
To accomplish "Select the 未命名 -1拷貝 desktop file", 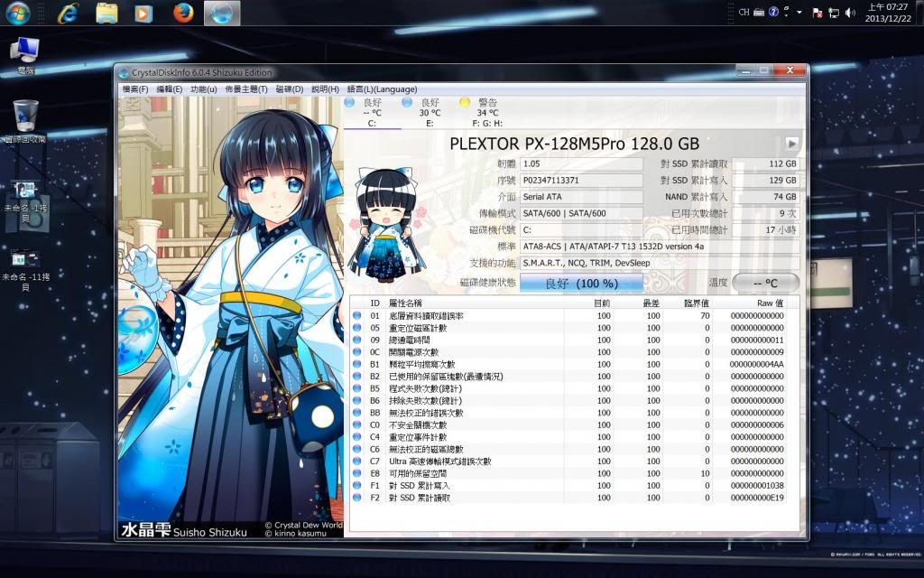I will click(x=25, y=201).
